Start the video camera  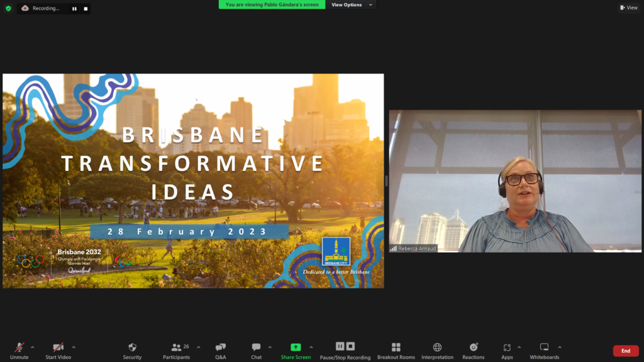tap(58, 350)
